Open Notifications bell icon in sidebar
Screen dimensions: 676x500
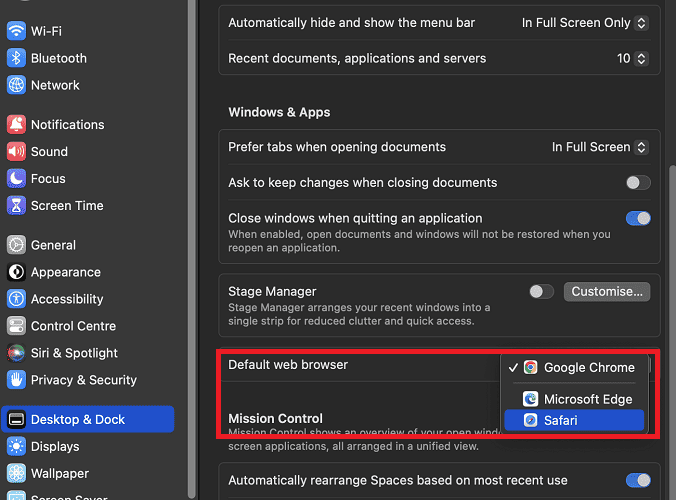[16, 125]
